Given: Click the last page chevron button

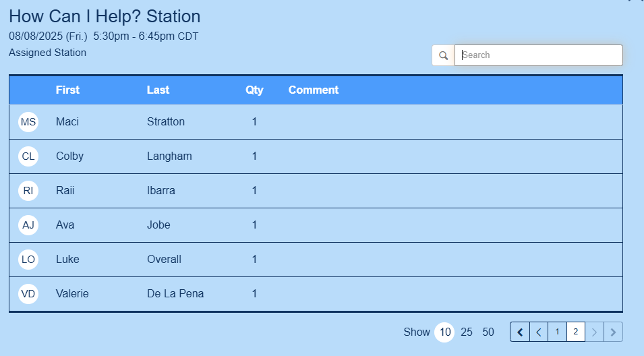Looking at the screenshot, I should 613,332.
